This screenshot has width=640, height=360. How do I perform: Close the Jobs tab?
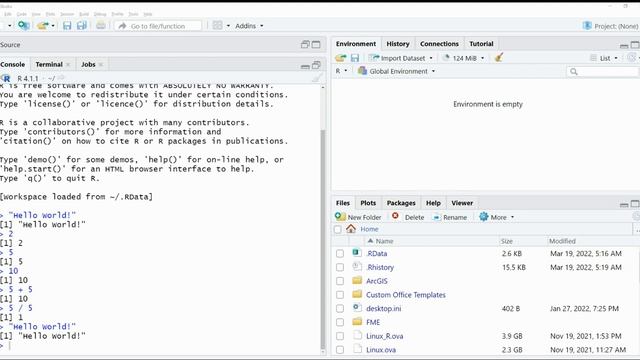click(101, 64)
